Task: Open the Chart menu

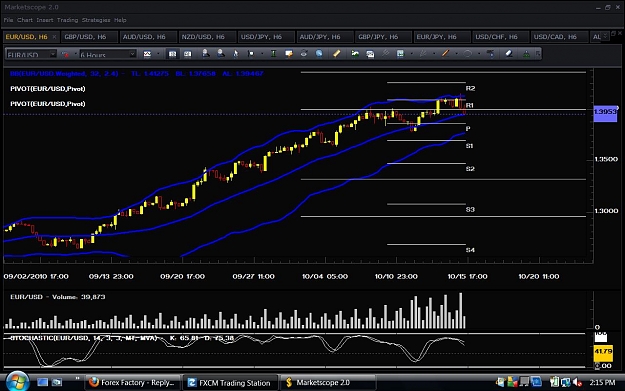Action: click(x=25, y=20)
